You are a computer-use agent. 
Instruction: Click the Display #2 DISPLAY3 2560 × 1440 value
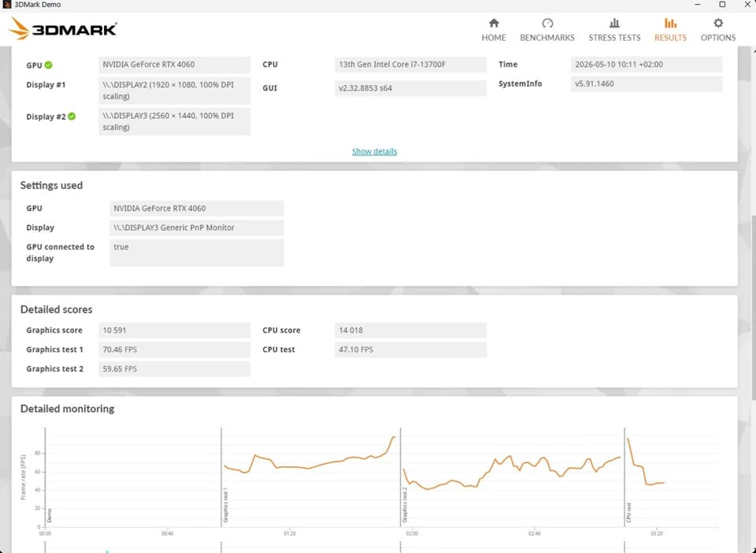[174, 121]
